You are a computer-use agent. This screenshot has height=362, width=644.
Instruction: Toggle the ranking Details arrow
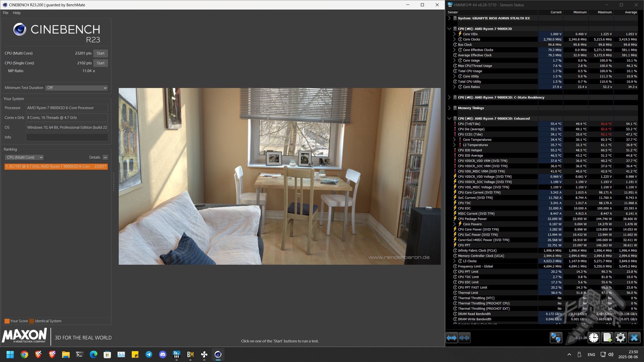(x=105, y=157)
